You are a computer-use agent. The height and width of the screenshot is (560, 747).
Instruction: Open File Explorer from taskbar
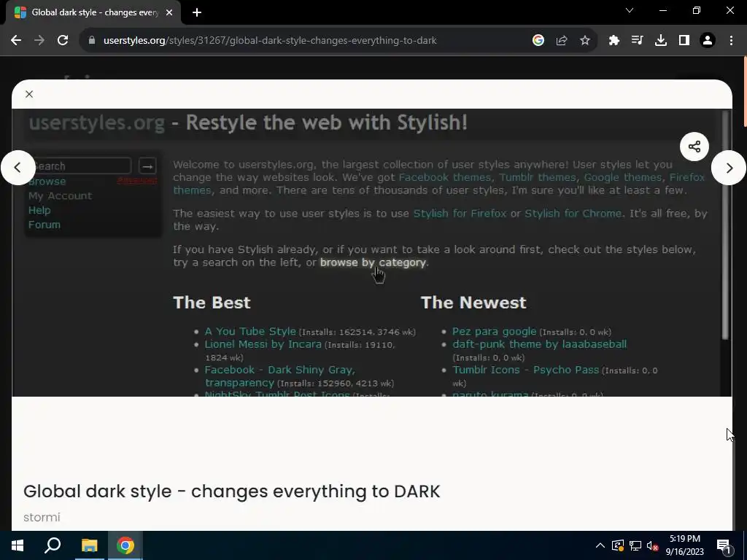89,545
